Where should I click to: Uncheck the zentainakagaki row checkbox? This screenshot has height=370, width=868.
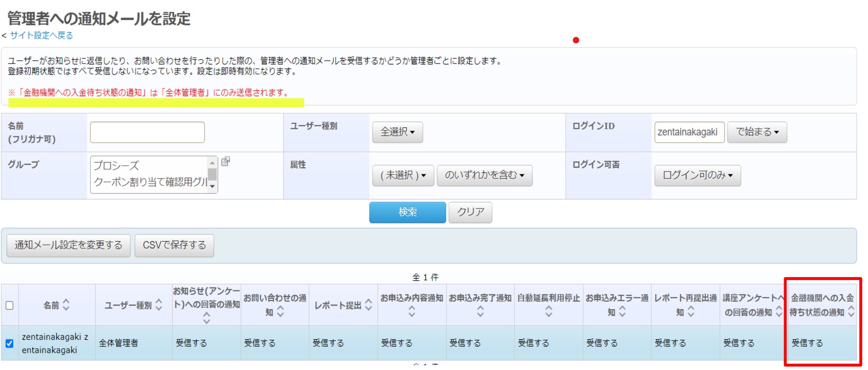pos(9,343)
